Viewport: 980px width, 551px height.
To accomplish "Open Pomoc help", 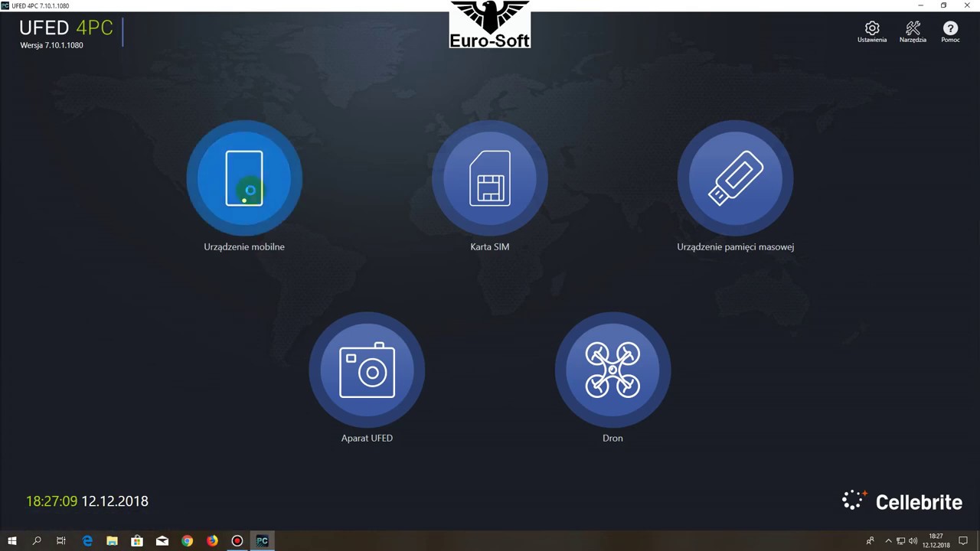I will (x=950, y=32).
